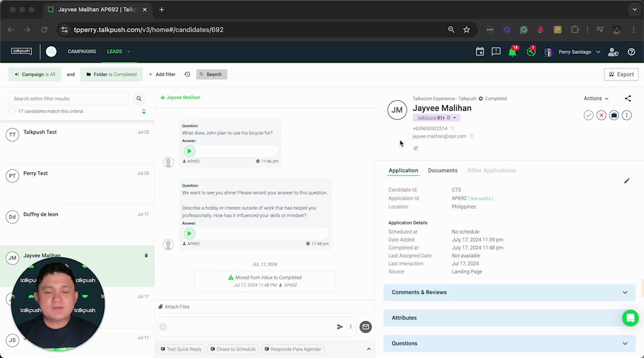The image size is (644, 358).
Task: Click the green wrench icon with badge 1
Action: [x=531, y=52]
